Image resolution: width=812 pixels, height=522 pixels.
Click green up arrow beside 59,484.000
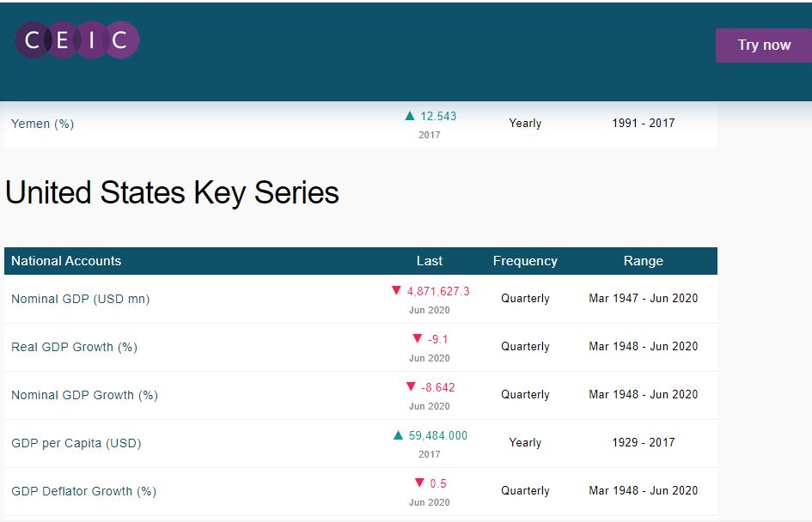click(x=398, y=435)
